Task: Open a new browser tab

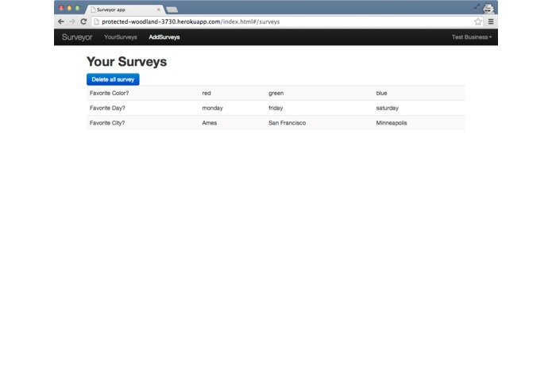Action: pyautogui.click(x=172, y=10)
